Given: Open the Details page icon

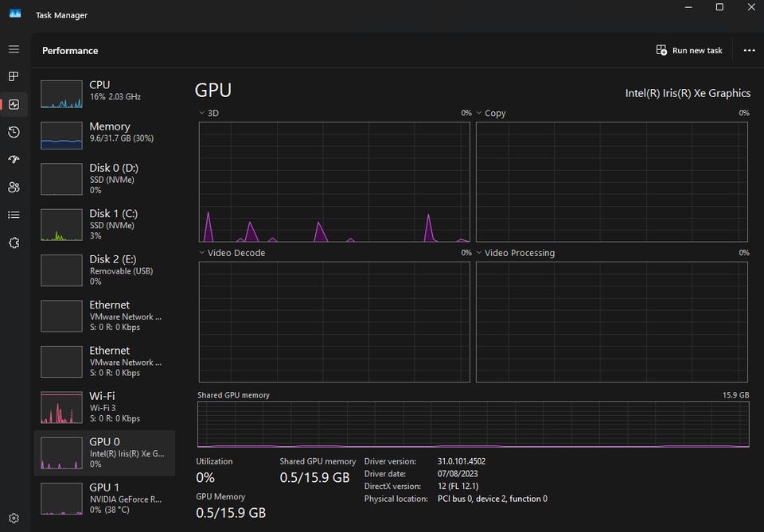Looking at the screenshot, I should (x=14, y=215).
